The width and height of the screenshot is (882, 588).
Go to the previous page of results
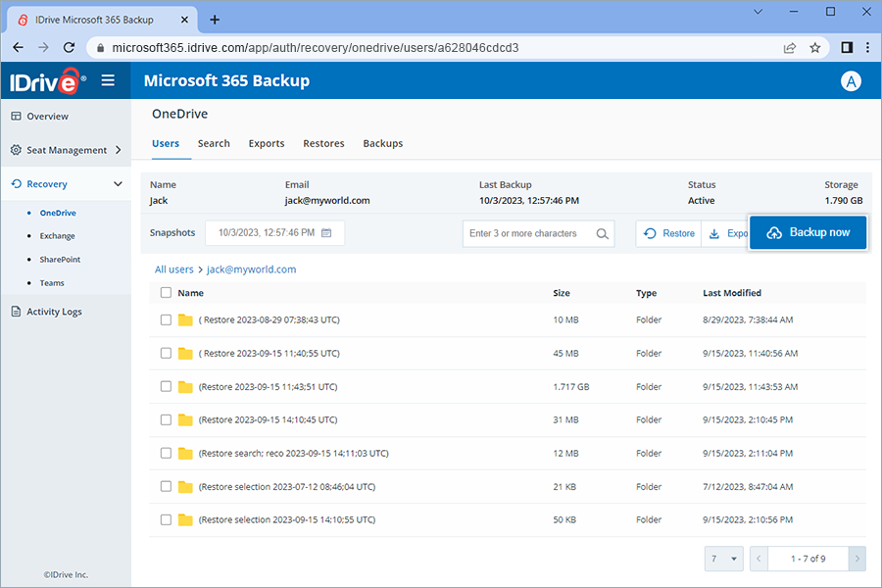(759, 559)
